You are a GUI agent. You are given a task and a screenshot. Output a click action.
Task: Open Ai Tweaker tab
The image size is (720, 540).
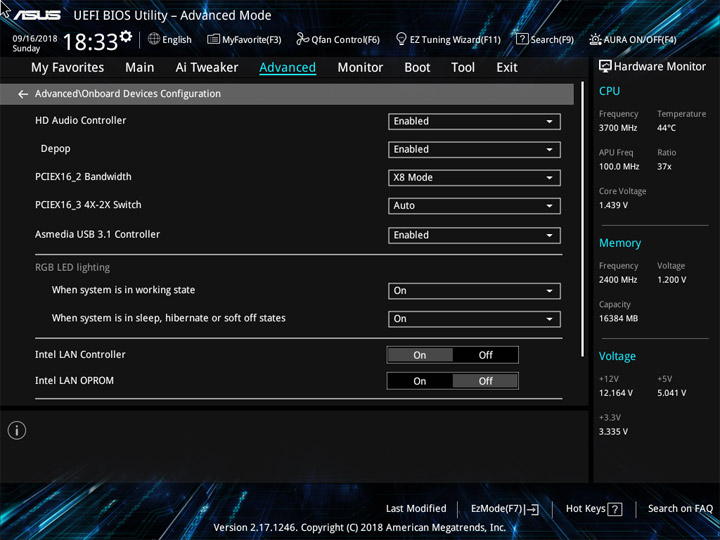click(207, 68)
